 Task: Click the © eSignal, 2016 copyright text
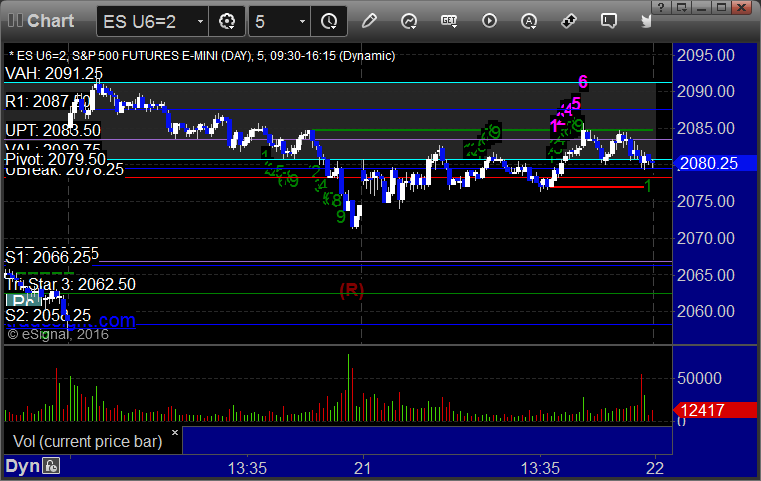[58, 334]
